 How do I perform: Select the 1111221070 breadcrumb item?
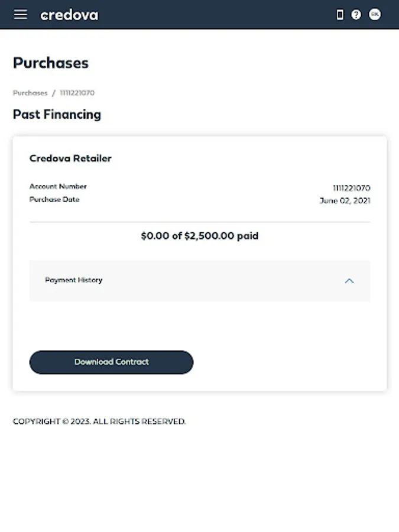pos(77,93)
